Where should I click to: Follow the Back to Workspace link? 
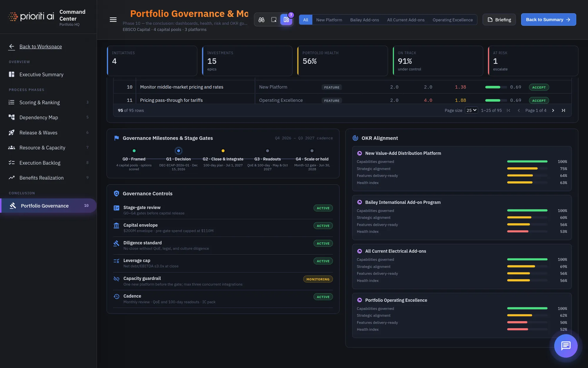[41, 47]
